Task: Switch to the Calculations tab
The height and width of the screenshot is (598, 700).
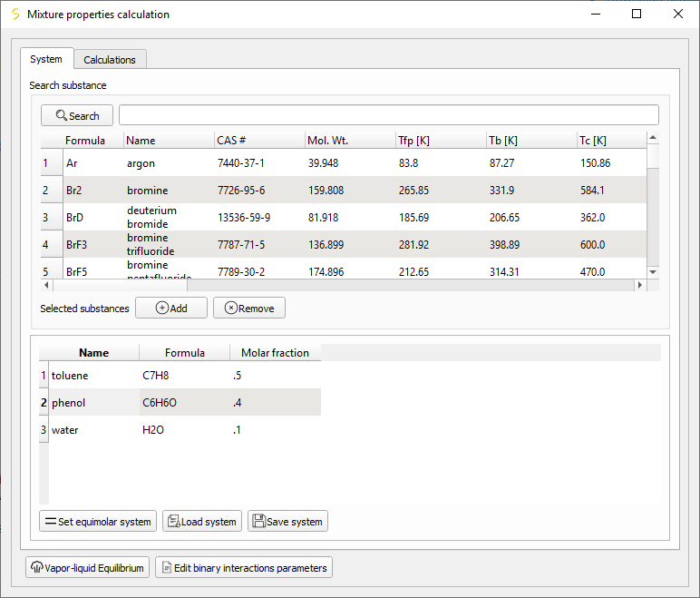Action: [110, 60]
